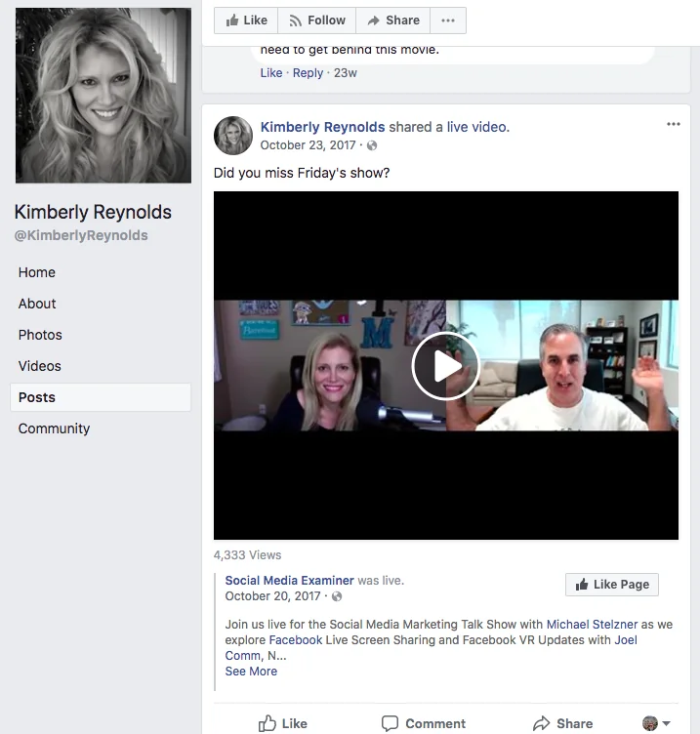Click the @KimberlyReynolds username

81,235
